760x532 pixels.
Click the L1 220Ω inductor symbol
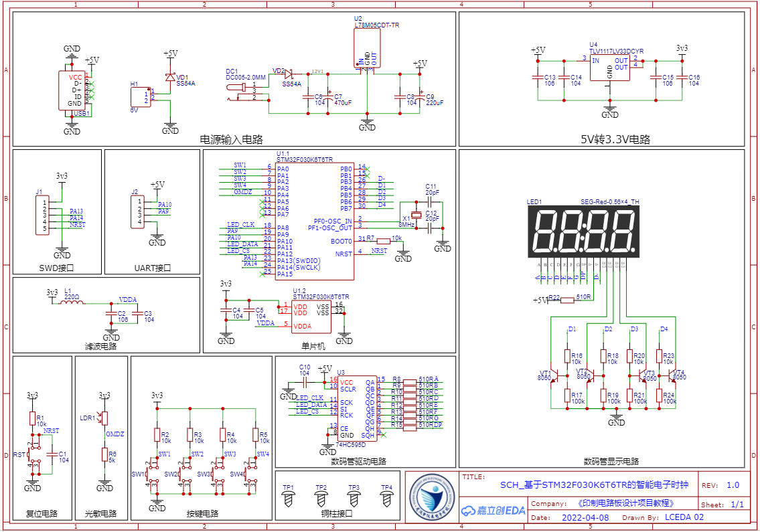tap(71, 302)
